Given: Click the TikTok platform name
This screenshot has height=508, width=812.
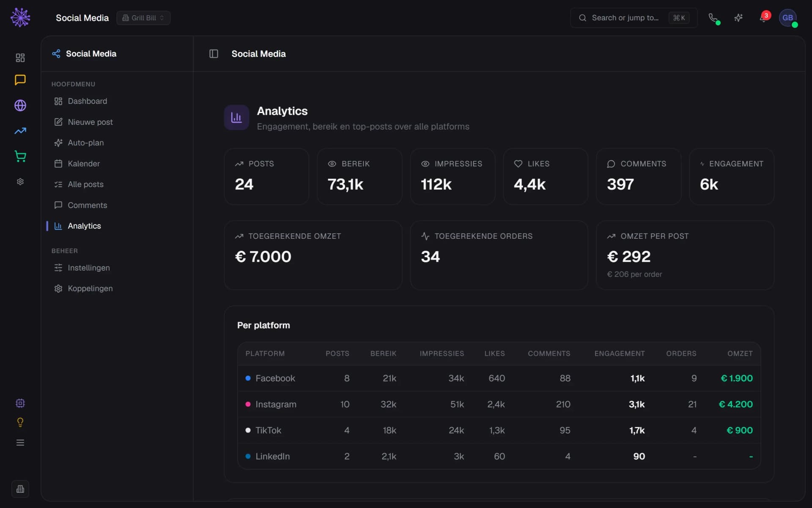Looking at the screenshot, I should tap(268, 430).
